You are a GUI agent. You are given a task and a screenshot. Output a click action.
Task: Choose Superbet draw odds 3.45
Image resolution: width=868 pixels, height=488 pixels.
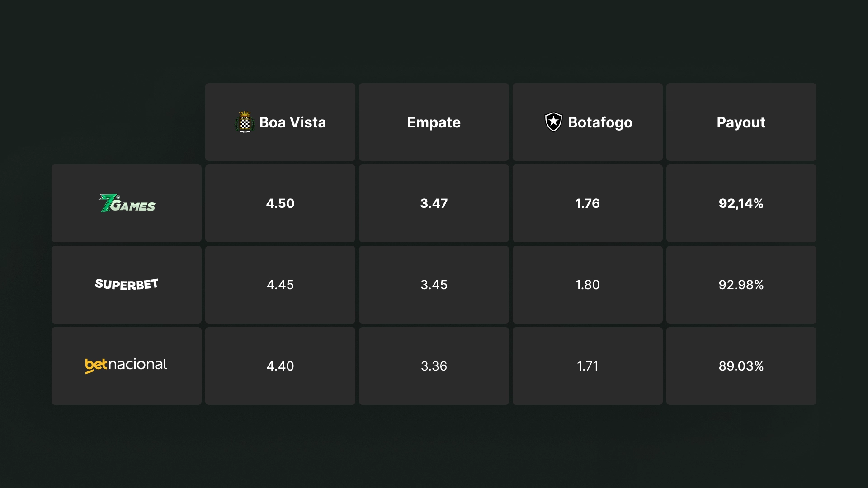point(434,285)
